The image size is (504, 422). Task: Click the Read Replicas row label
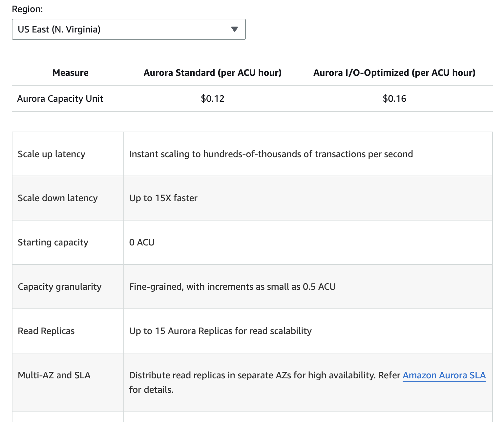(x=46, y=331)
